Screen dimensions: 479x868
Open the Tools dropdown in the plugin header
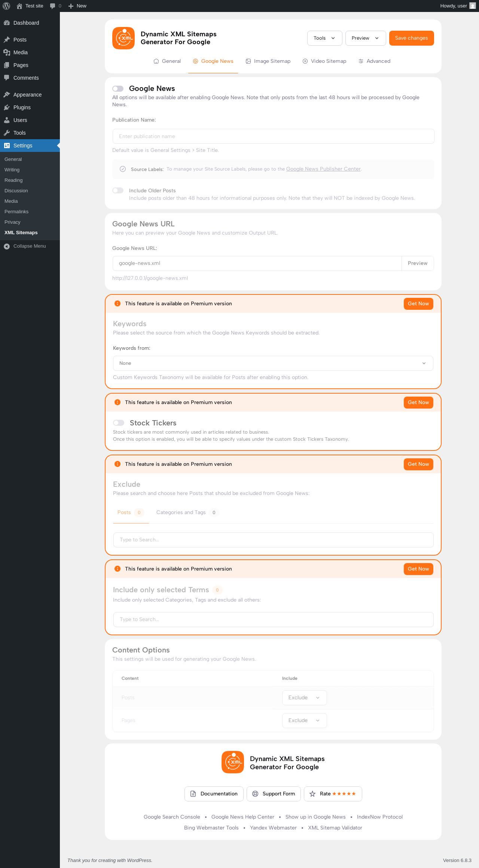(324, 38)
